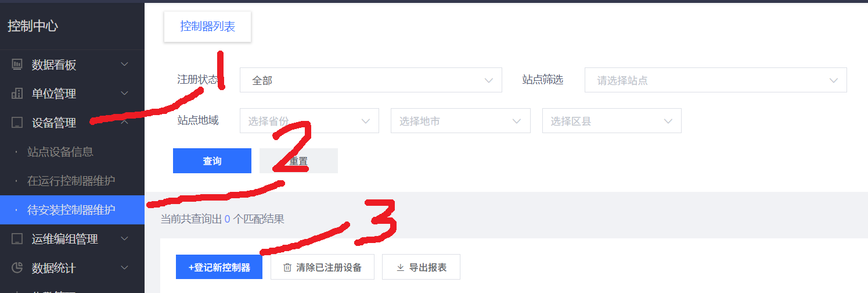Click the +登记新控制器 button
868x293 pixels.
point(219,267)
